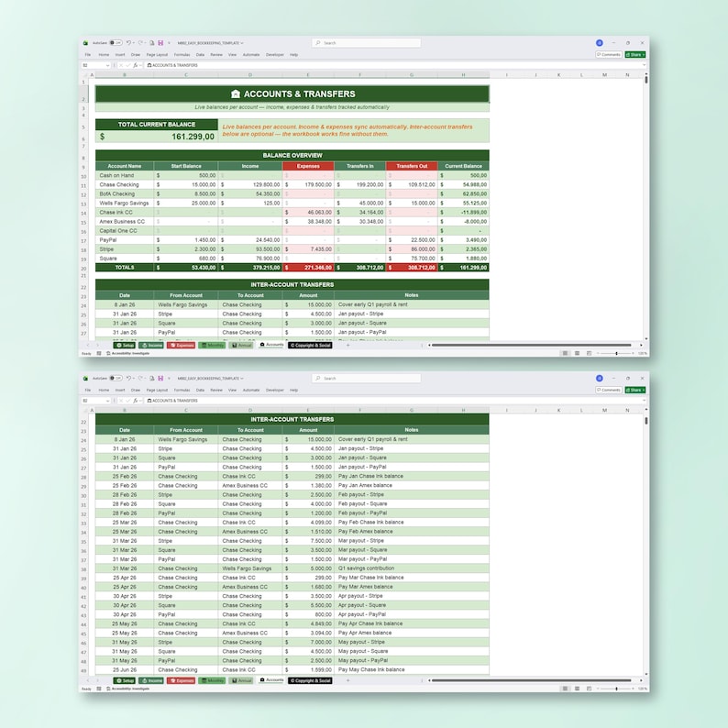This screenshot has height=728, width=728.
Task: Click New Sheet plus icon, lower window
Action: point(348,680)
